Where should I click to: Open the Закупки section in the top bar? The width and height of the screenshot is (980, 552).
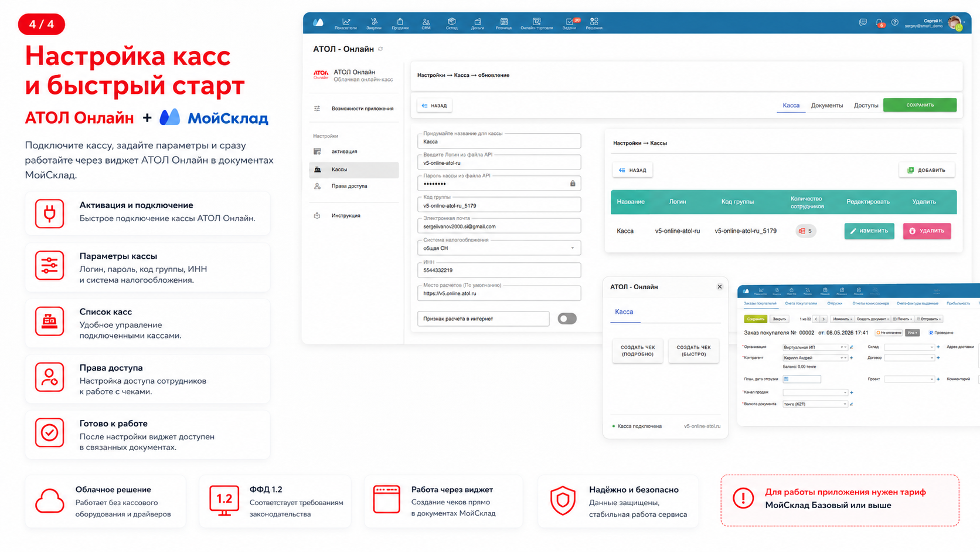coord(374,23)
